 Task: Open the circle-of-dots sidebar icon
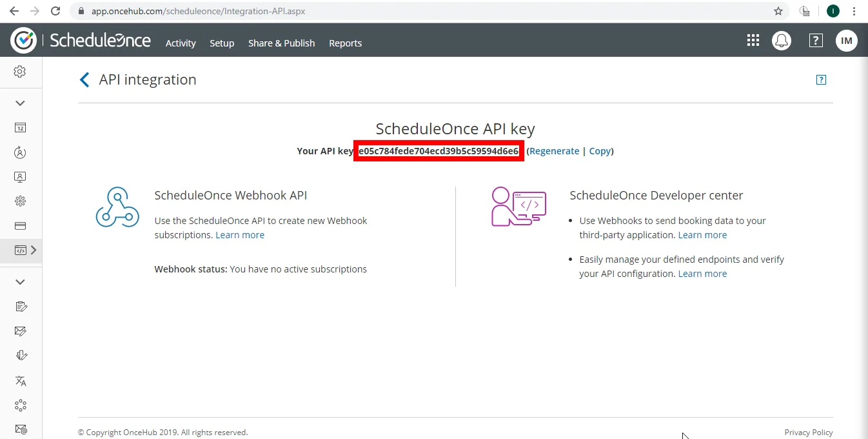pyautogui.click(x=20, y=405)
